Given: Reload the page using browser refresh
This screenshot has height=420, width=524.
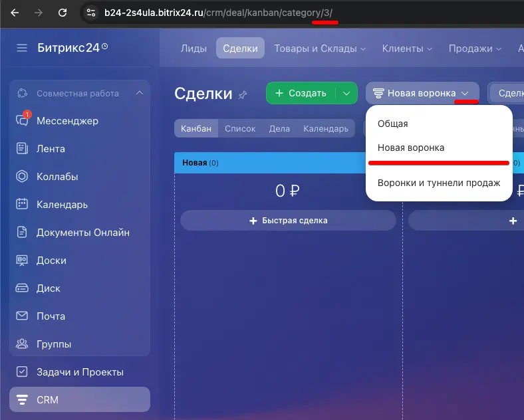Looking at the screenshot, I should [62, 12].
